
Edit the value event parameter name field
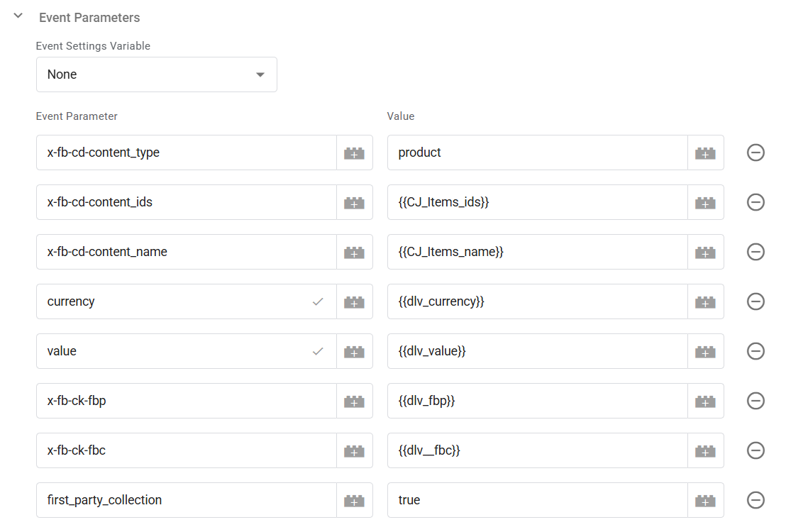(170, 351)
